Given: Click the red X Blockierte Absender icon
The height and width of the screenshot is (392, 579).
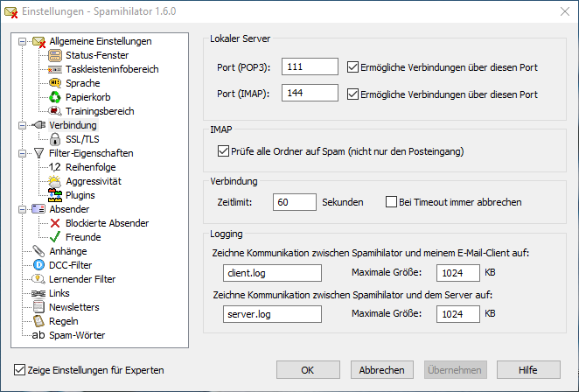Looking at the screenshot, I should coord(55,223).
